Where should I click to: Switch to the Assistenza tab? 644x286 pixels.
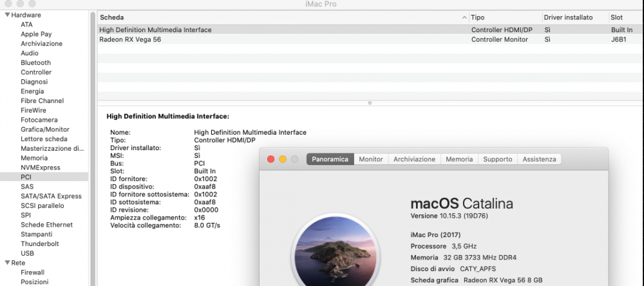(x=539, y=159)
